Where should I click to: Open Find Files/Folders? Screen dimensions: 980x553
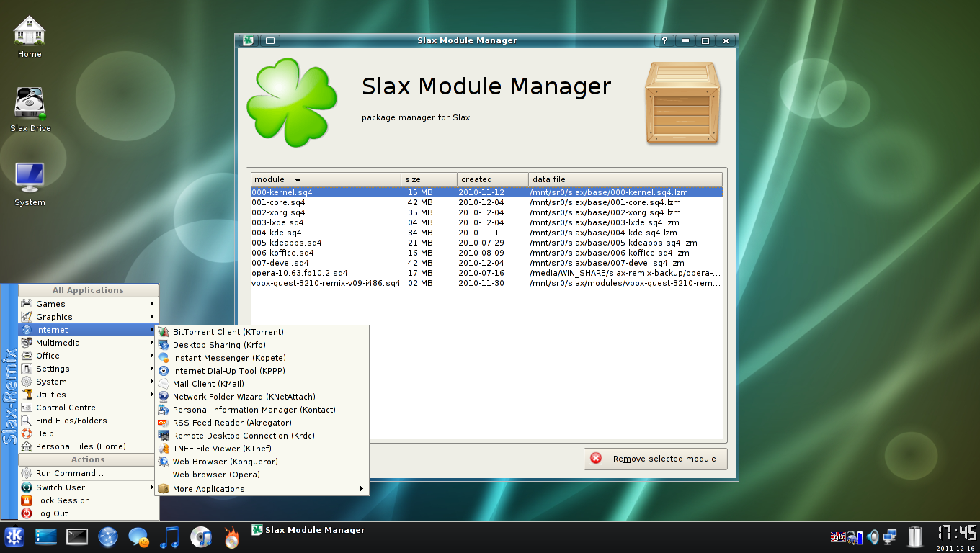click(x=88, y=421)
